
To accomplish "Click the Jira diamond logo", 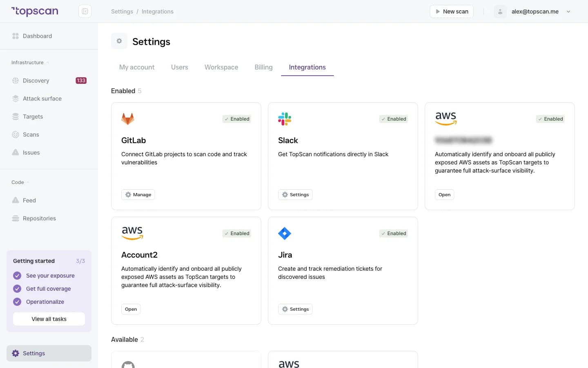I will coord(285,233).
